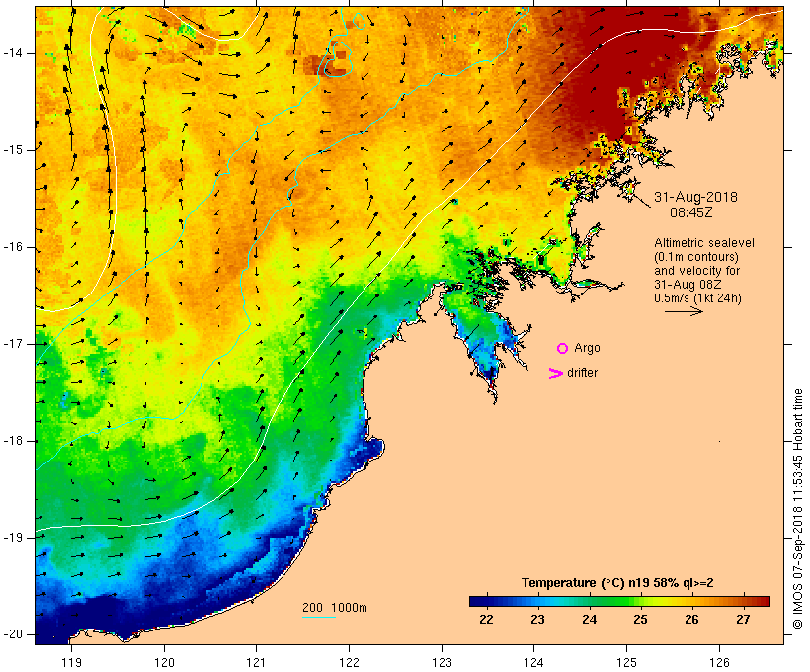Click the latitude label -19
Screen dimensions: 810x672
[x=13, y=538]
